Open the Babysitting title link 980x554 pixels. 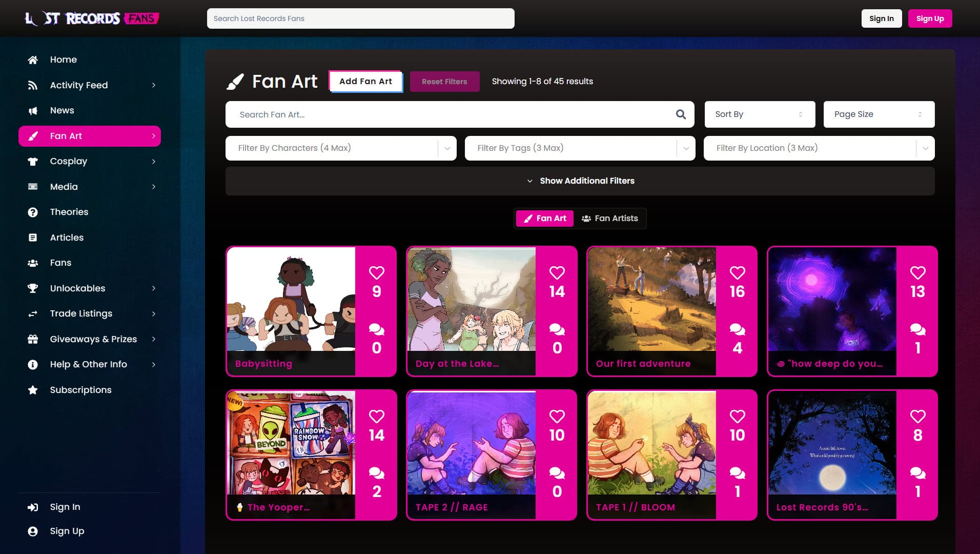(x=263, y=364)
